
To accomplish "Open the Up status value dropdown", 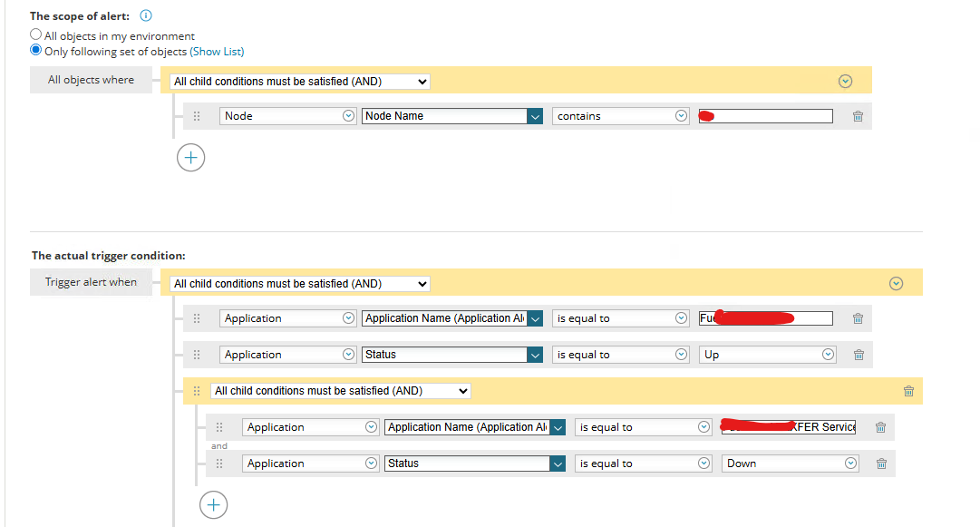I will pyautogui.click(x=768, y=355).
